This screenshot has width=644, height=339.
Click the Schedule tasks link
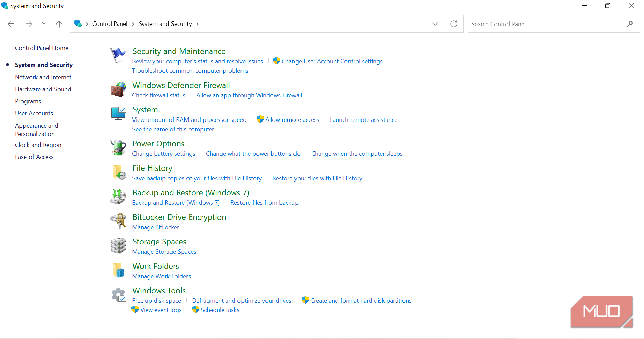[220, 310]
